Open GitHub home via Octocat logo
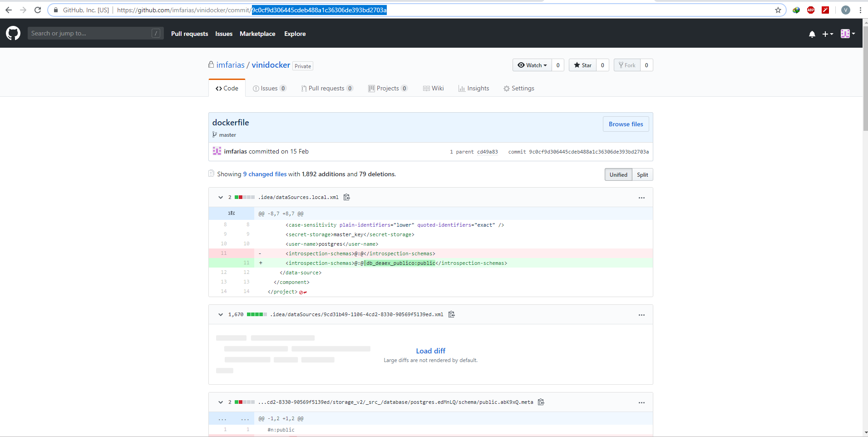 (13, 33)
